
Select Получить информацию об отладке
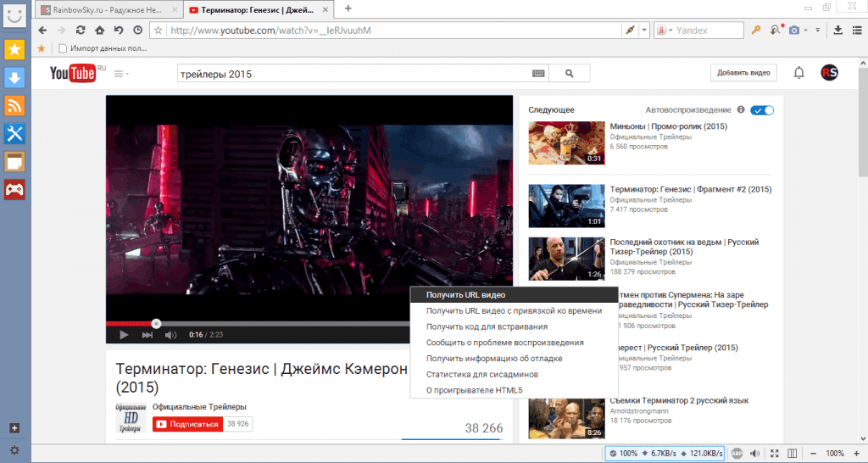[514, 359]
